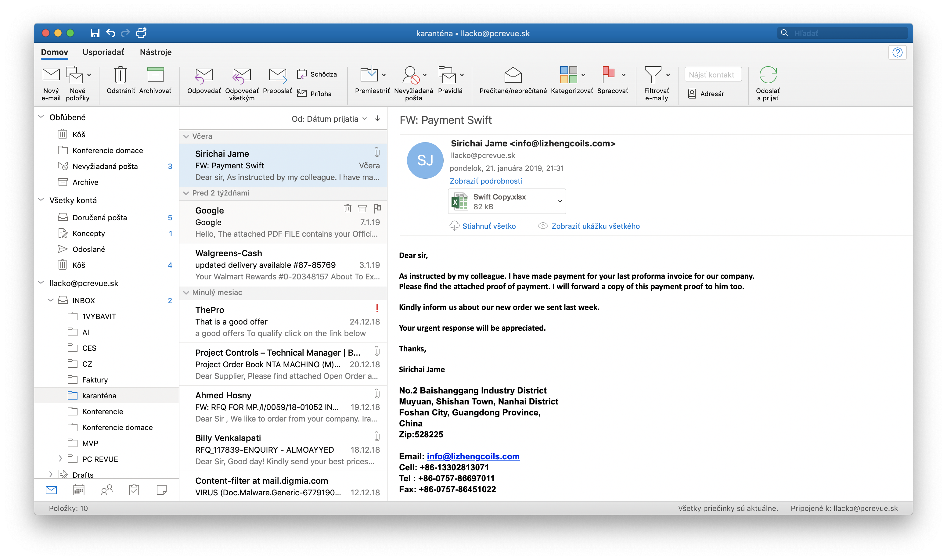The width and height of the screenshot is (947, 560).
Task: Click Odpovedať všetkým reply all icon
Action: coord(242,75)
